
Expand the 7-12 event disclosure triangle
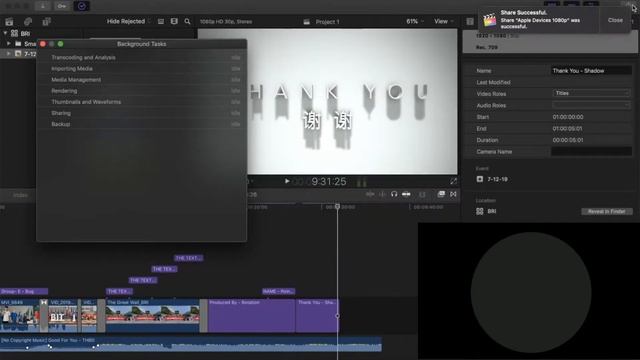(9, 53)
